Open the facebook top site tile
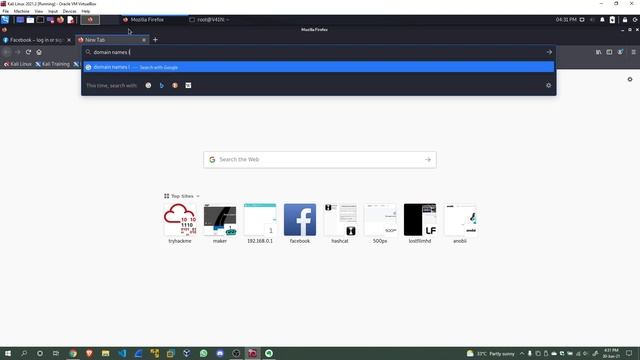640x360 pixels. (x=300, y=224)
